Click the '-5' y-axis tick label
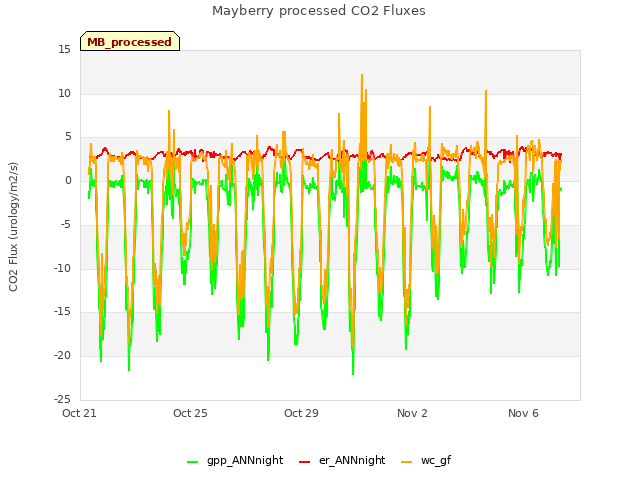 coord(65,224)
